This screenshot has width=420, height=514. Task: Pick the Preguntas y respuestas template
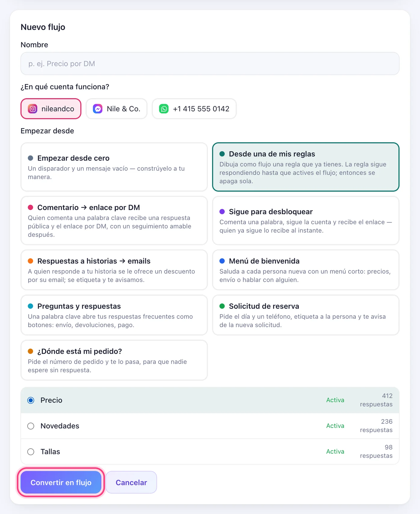pos(114,315)
